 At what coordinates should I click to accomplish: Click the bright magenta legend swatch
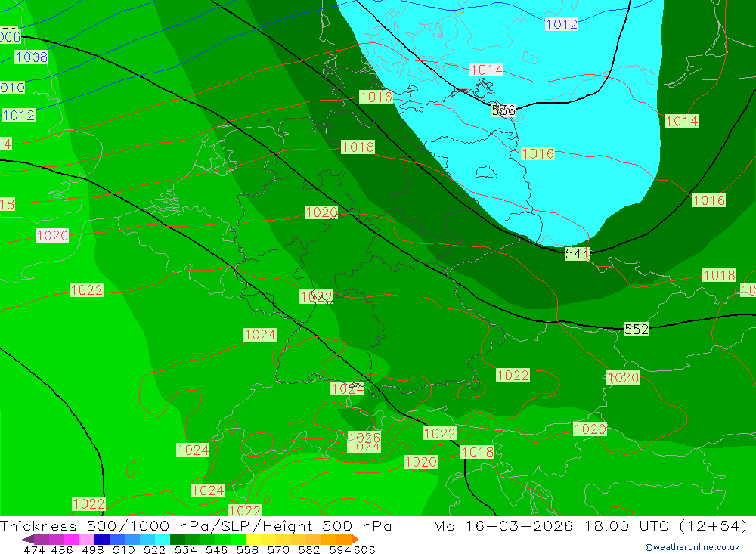(x=71, y=539)
